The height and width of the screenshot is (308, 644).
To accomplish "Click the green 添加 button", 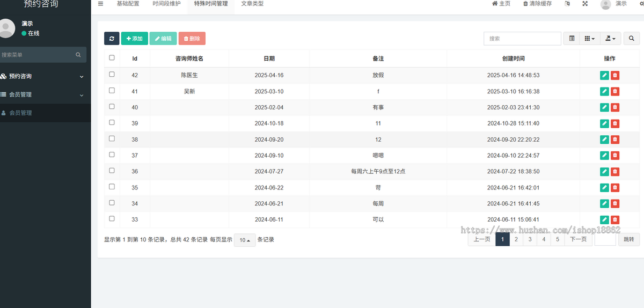I will click(x=134, y=39).
